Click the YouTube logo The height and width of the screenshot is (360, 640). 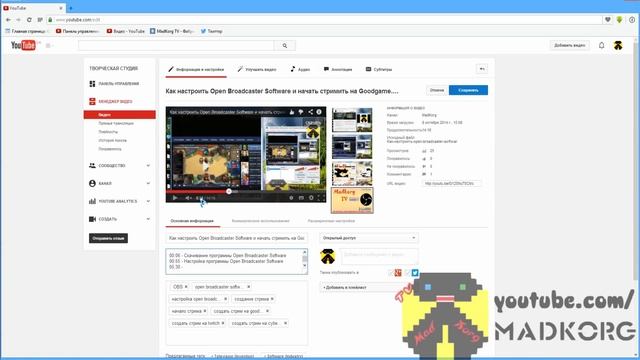[23, 45]
